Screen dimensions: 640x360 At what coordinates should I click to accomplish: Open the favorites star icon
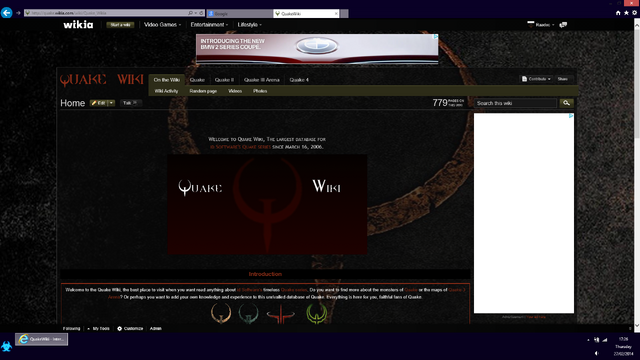click(626, 13)
